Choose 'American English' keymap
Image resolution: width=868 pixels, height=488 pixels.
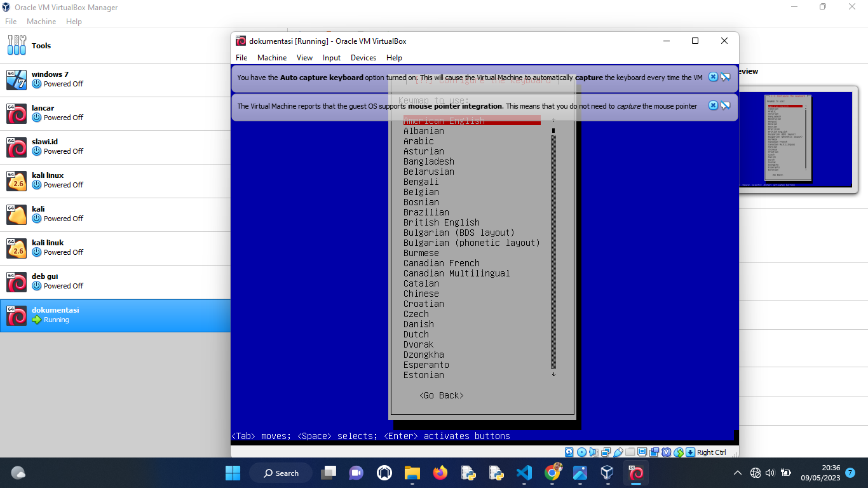[x=472, y=121]
